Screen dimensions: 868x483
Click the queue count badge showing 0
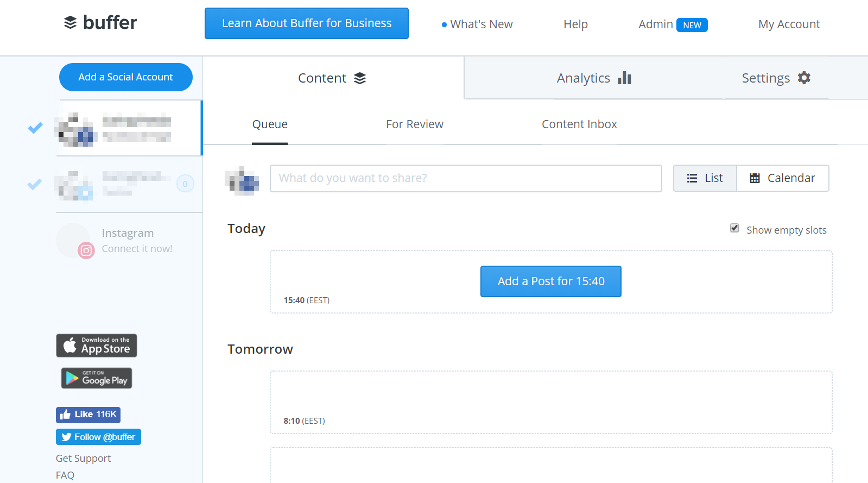pyautogui.click(x=185, y=184)
